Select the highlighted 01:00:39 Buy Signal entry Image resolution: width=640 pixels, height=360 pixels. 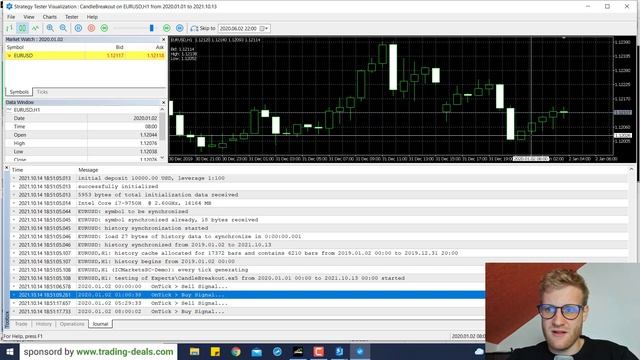248,295
